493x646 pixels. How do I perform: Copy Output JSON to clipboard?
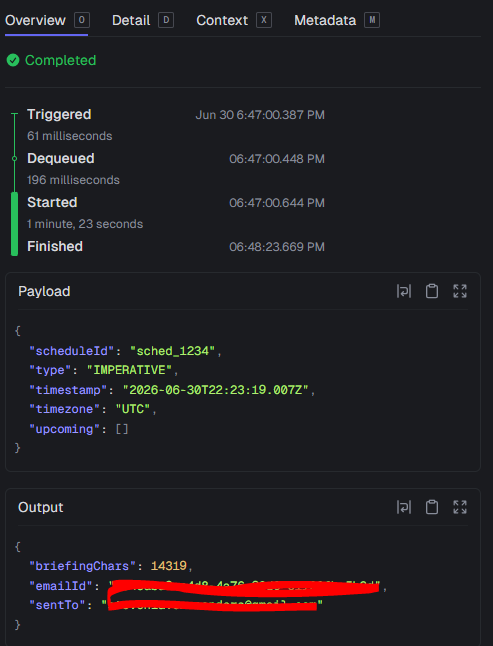[432, 507]
